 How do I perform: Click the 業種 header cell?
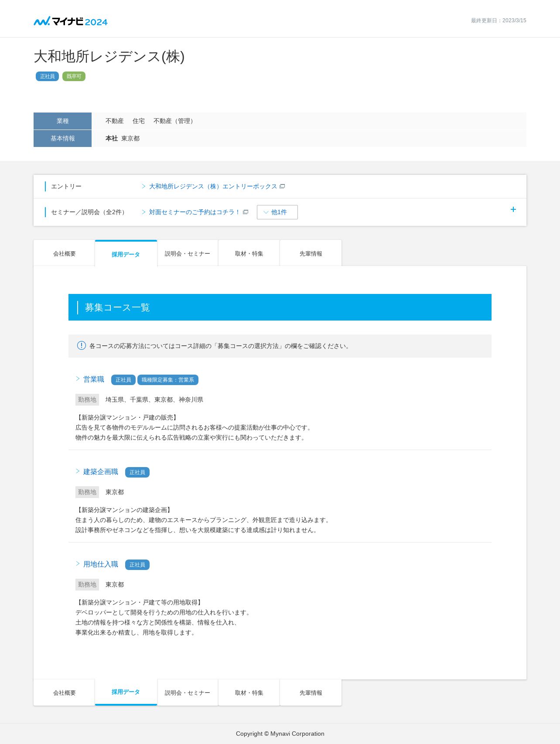pos(62,121)
